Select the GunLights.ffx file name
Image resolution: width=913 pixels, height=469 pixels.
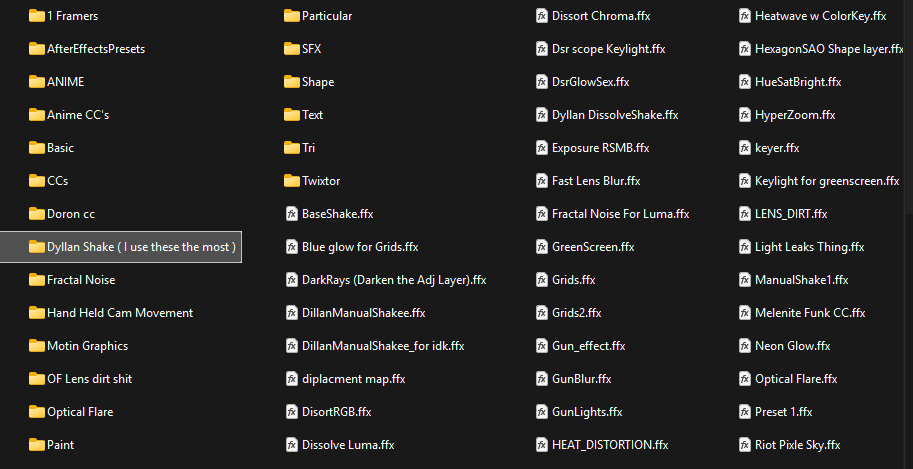tap(587, 412)
